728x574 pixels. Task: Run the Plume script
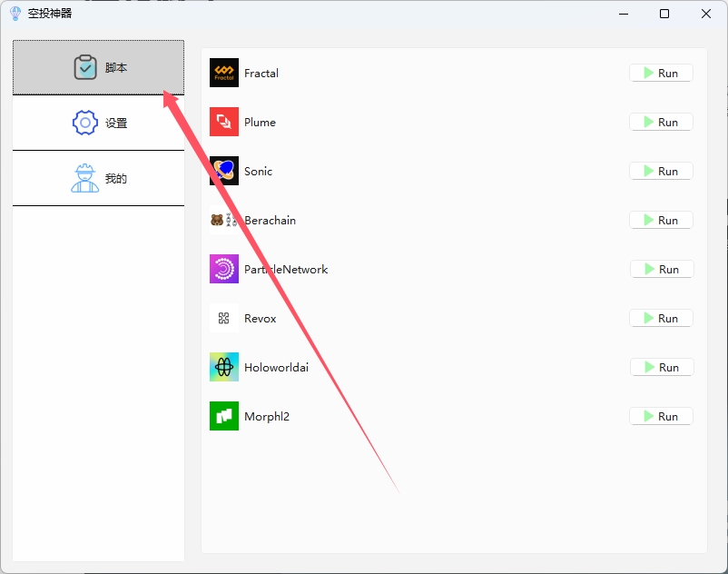pyautogui.click(x=661, y=122)
